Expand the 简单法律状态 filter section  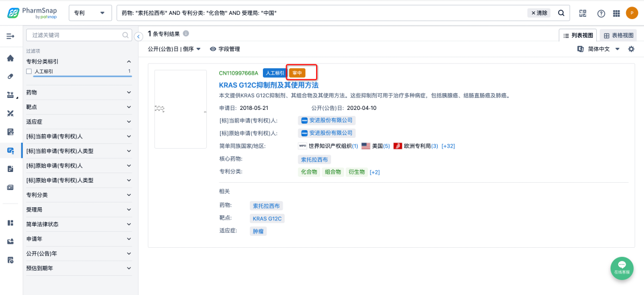[129, 225]
